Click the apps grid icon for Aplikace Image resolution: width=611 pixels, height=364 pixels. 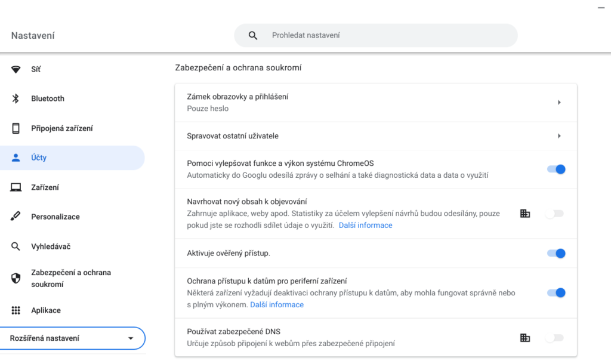click(x=16, y=310)
